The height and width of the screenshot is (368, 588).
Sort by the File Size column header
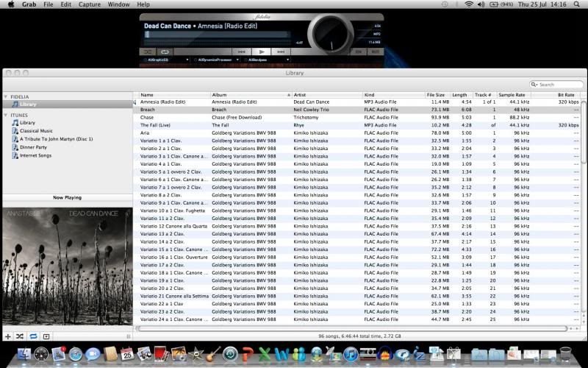coord(437,95)
